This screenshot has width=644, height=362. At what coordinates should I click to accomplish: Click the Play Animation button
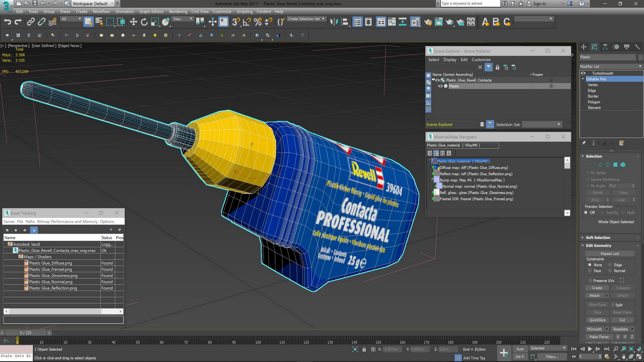coord(590,349)
